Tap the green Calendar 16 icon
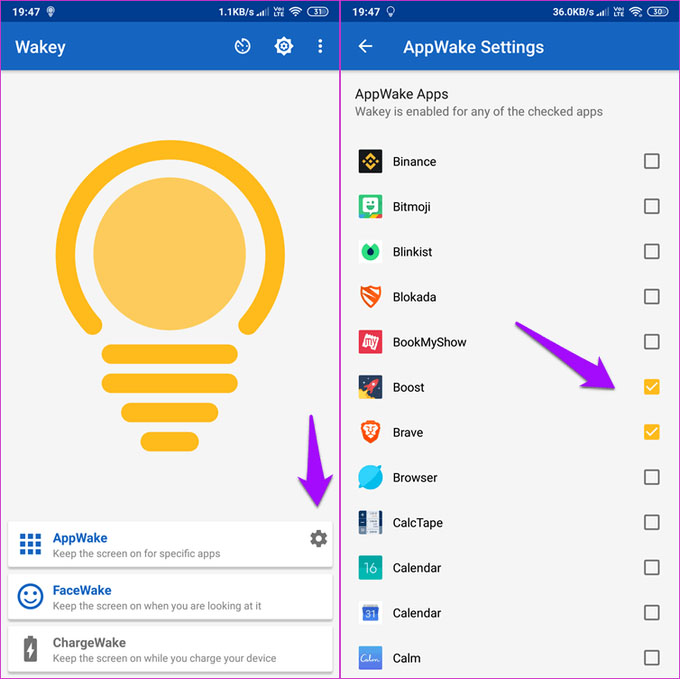The image size is (680, 679). (370, 567)
